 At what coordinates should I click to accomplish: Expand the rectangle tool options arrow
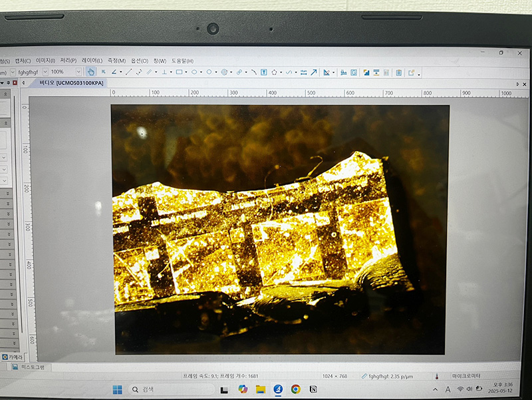pyautogui.click(x=187, y=72)
